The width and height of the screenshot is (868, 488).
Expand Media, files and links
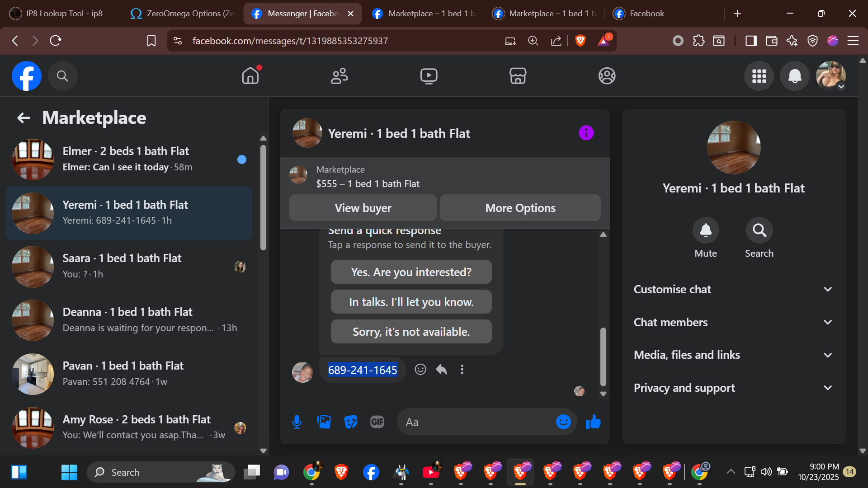point(733,355)
